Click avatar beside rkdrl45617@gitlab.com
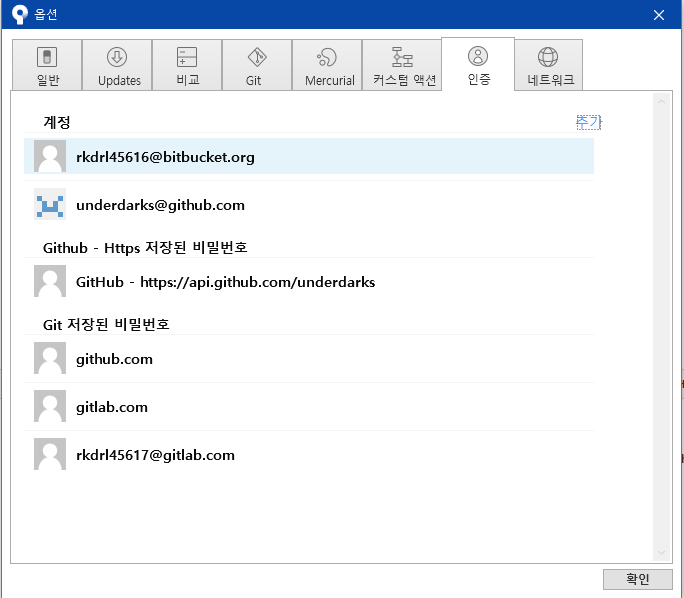This screenshot has width=684, height=598. click(50, 454)
